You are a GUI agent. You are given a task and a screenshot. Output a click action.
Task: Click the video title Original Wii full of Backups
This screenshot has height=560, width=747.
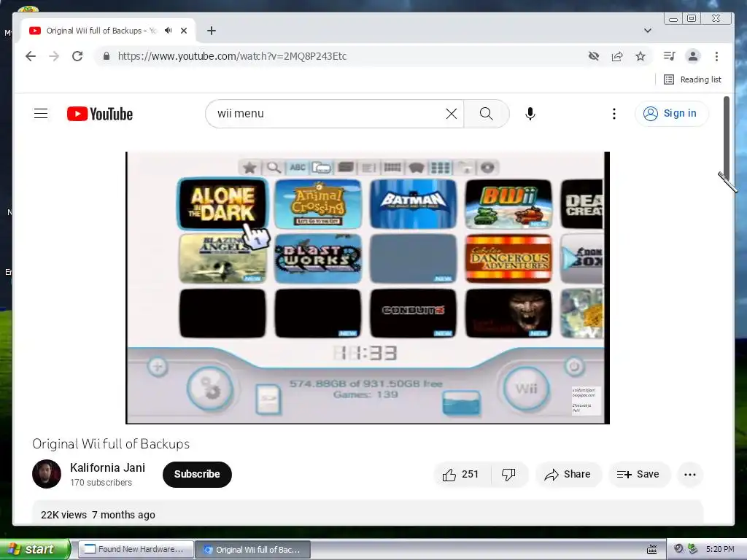(x=111, y=444)
